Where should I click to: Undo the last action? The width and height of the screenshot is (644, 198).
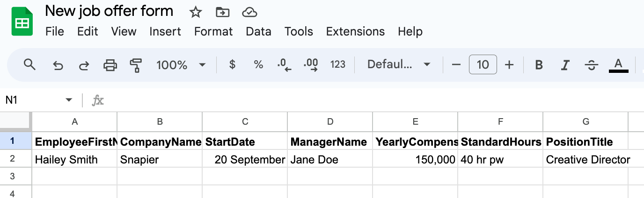(58, 65)
